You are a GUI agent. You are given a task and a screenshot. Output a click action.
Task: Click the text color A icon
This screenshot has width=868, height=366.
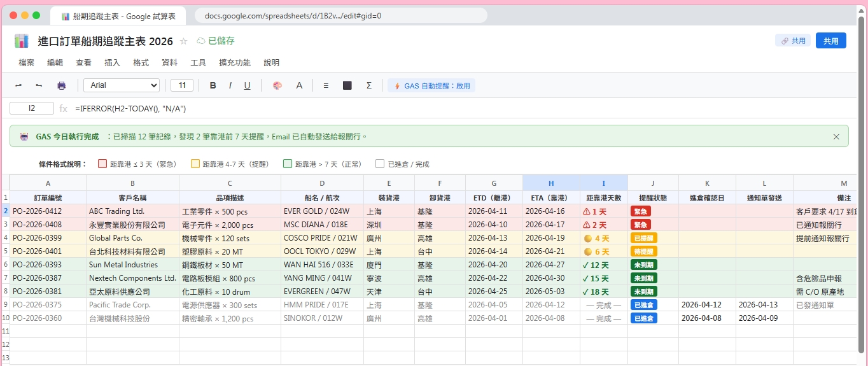click(299, 85)
